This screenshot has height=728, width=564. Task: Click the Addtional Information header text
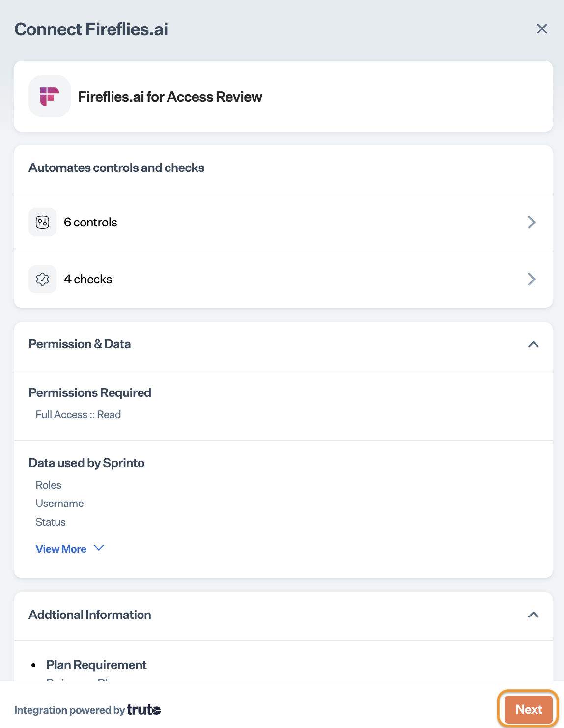pyautogui.click(x=90, y=615)
